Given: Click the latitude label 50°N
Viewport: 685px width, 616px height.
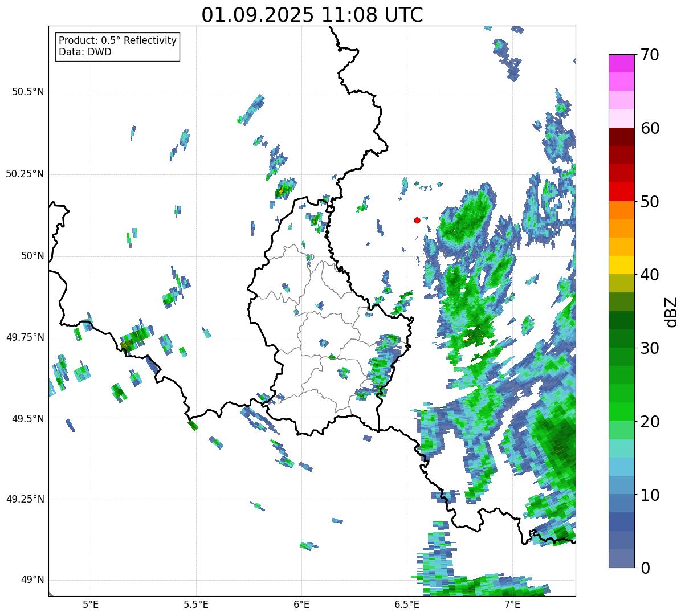Looking at the screenshot, I should tap(32, 256).
